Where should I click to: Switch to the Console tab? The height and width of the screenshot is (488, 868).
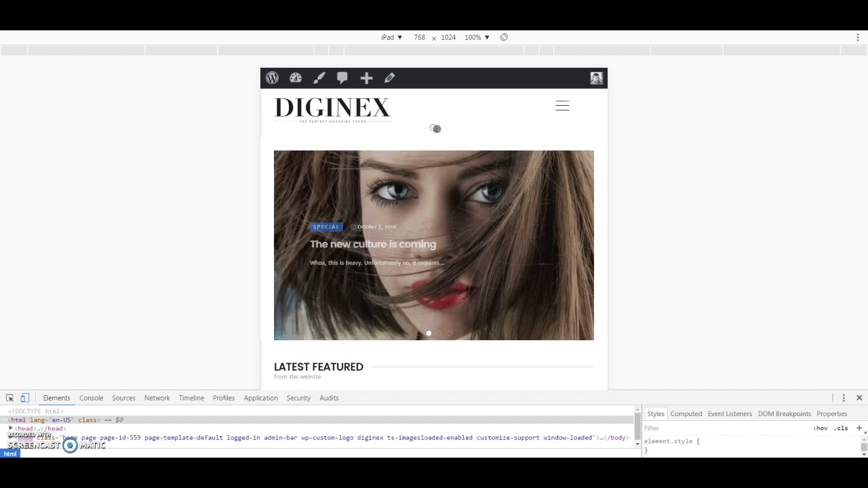tap(91, 398)
